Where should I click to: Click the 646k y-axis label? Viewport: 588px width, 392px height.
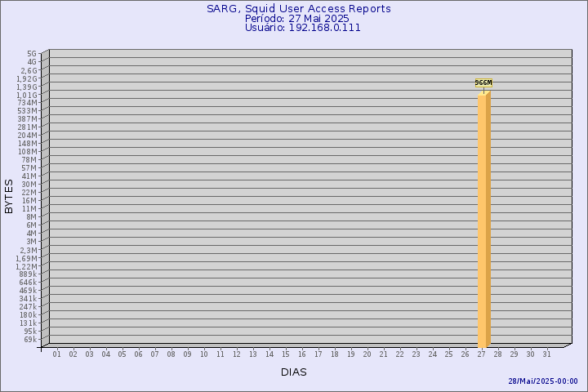pos(28,282)
